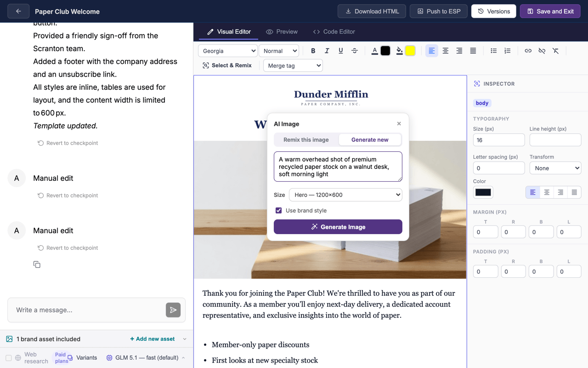Toggle strikethrough formatting
This screenshot has width=588, height=368.
coord(355,51)
